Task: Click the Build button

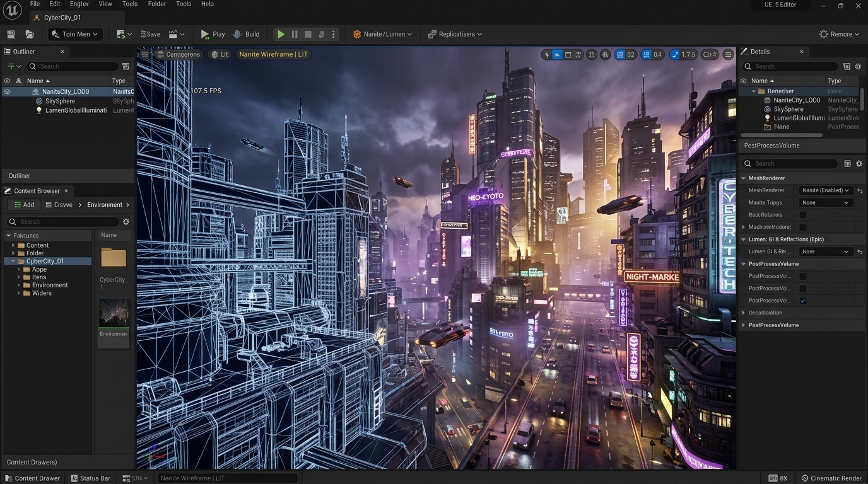Action: pyautogui.click(x=246, y=34)
